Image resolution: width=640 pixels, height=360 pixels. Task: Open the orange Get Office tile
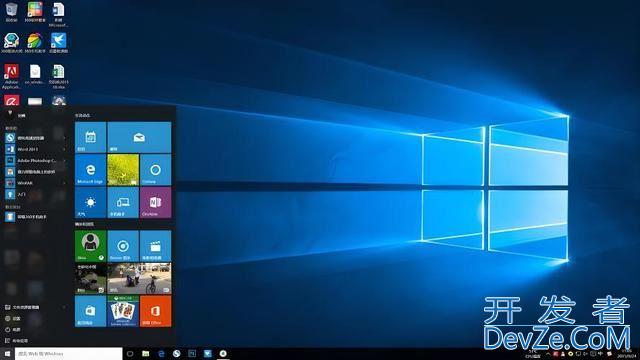[x=156, y=311]
